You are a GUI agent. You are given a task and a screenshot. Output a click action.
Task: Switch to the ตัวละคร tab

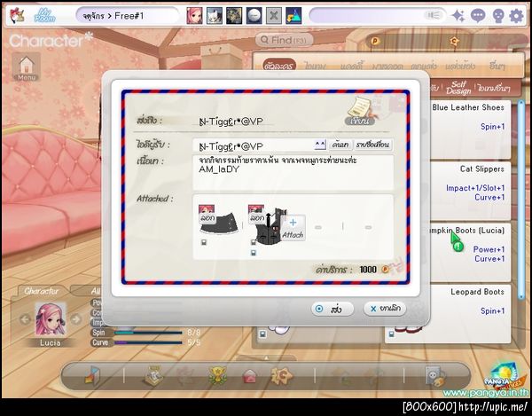click(279, 65)
